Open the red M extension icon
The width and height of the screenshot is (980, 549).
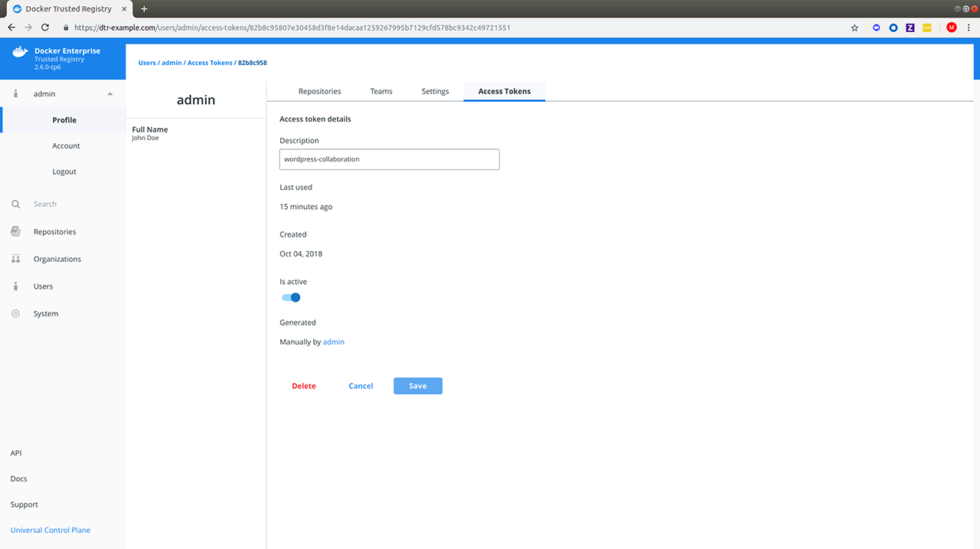click(x=951, y=27)
